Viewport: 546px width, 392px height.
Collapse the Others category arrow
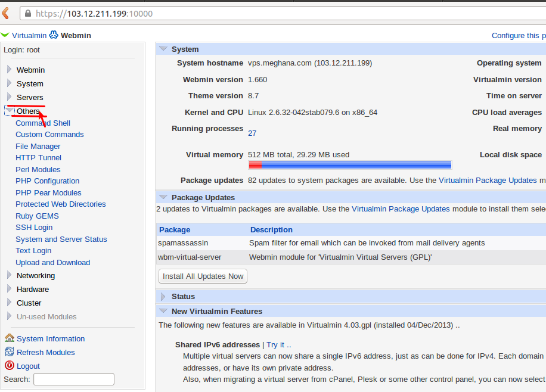(10, 111)
